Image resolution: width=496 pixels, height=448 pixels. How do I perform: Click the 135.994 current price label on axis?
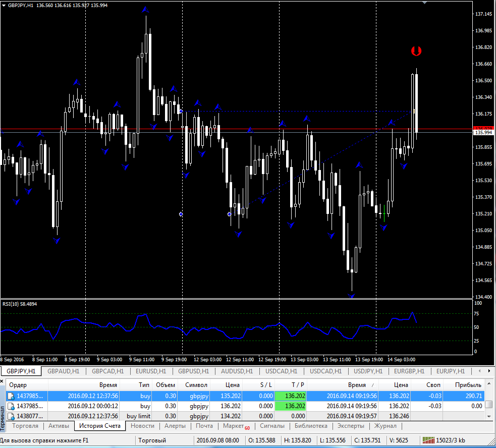pyautogui.click(x=484, y=133)
